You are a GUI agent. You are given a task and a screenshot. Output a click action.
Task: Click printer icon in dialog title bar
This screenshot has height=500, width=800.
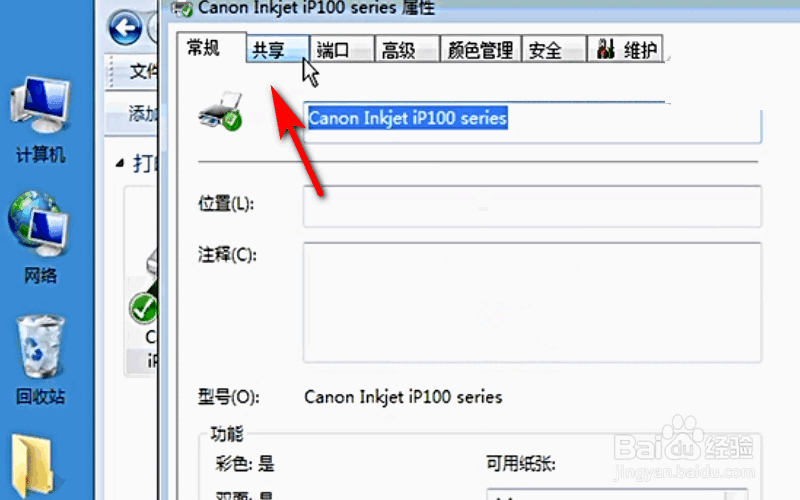(182, 8)
